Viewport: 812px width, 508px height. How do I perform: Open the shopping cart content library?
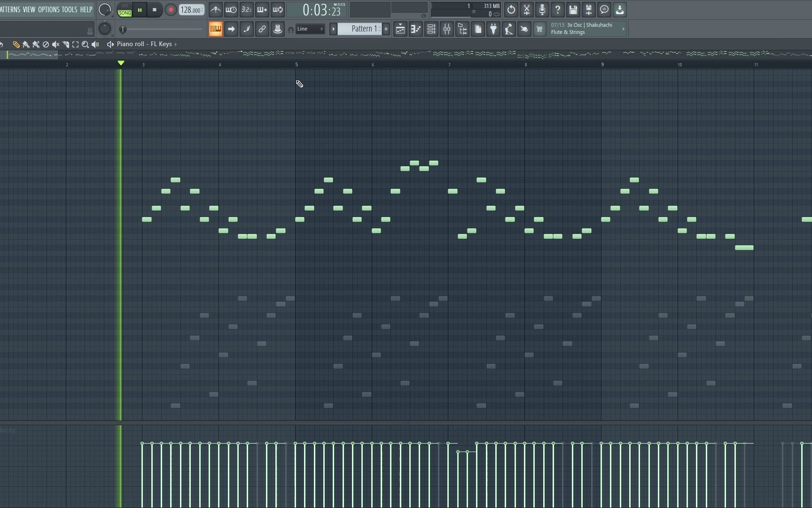click(x=539, y=29)
